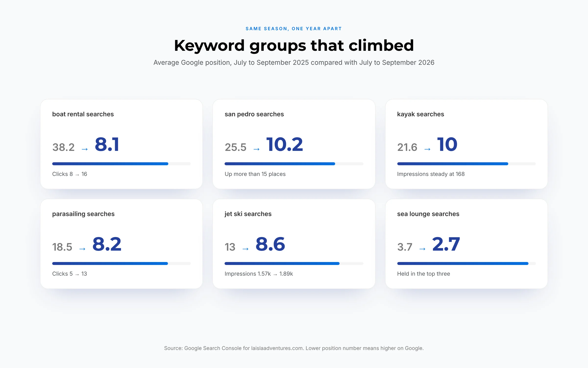Click the 18.5 previous position value
Screen dimensions: 588x368
point(62,247)
